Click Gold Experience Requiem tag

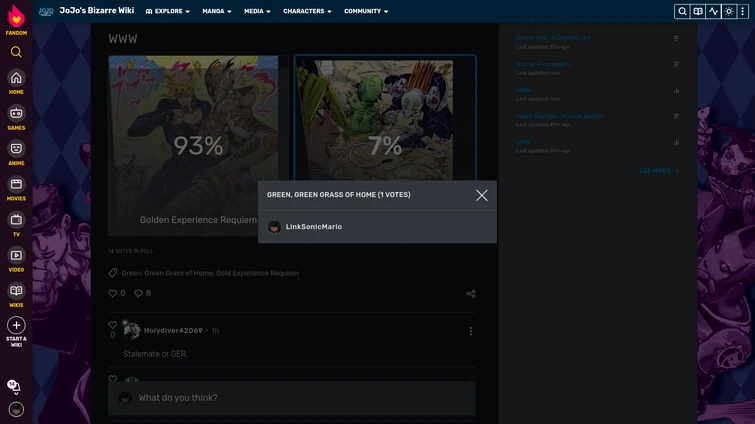pyautogui.click(x=257, y=273)
